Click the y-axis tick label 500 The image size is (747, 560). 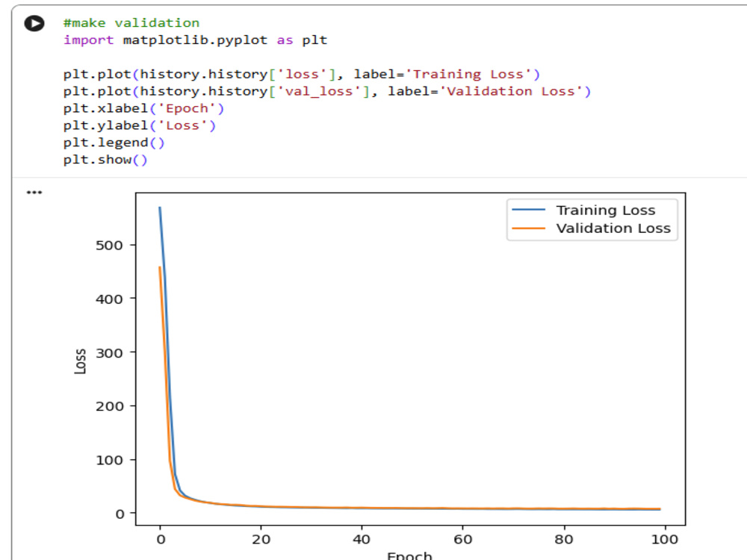pos(109,245)
